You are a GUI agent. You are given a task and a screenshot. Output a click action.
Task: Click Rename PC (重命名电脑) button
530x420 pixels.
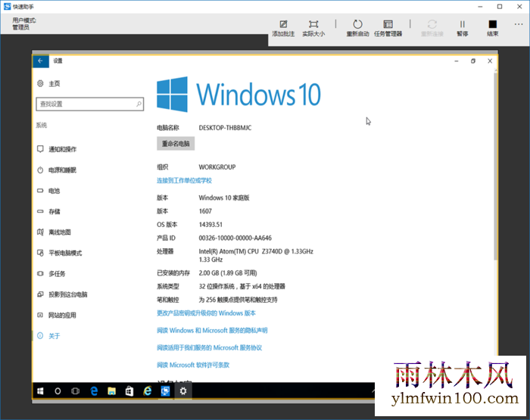(x=176, y=144)
